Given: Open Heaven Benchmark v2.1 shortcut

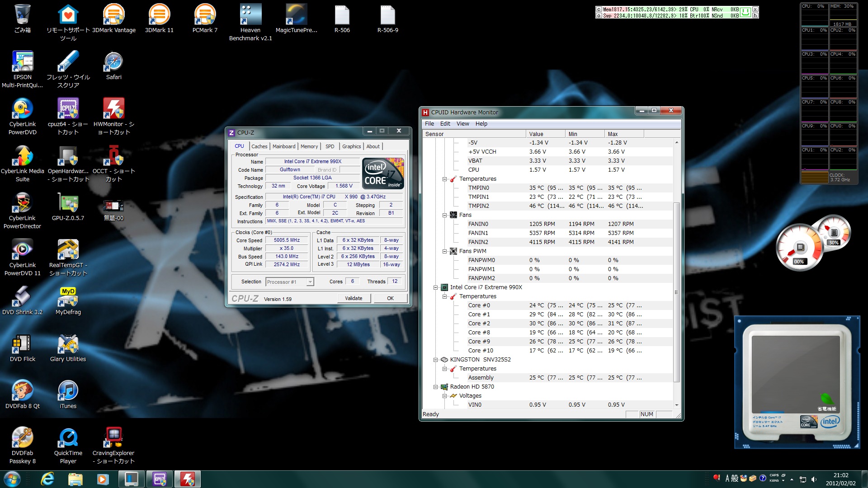Looking at the screenshot, I should coord(250,15).
